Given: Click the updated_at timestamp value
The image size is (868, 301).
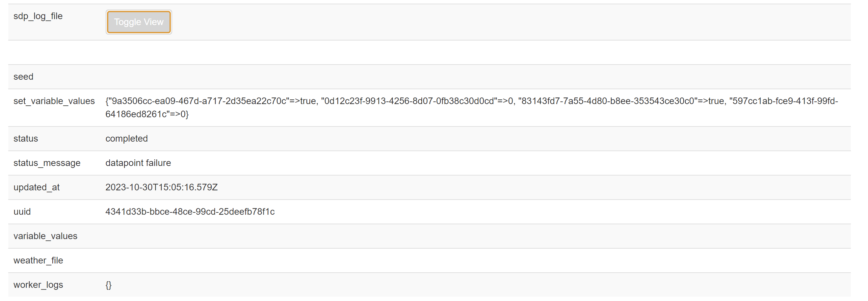Looking at the screenshot, I should pos(162,187).
